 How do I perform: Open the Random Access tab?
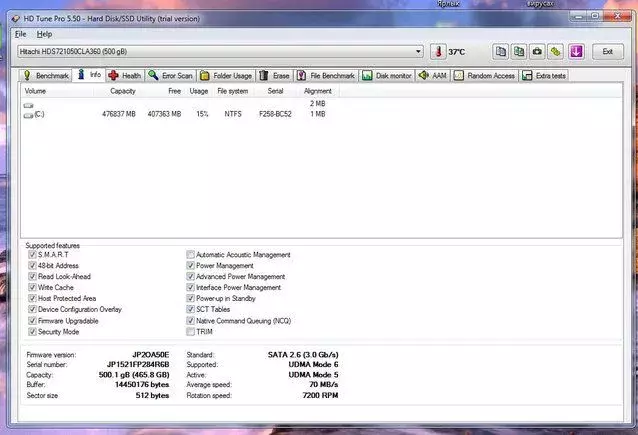click(x=484, y=76)
